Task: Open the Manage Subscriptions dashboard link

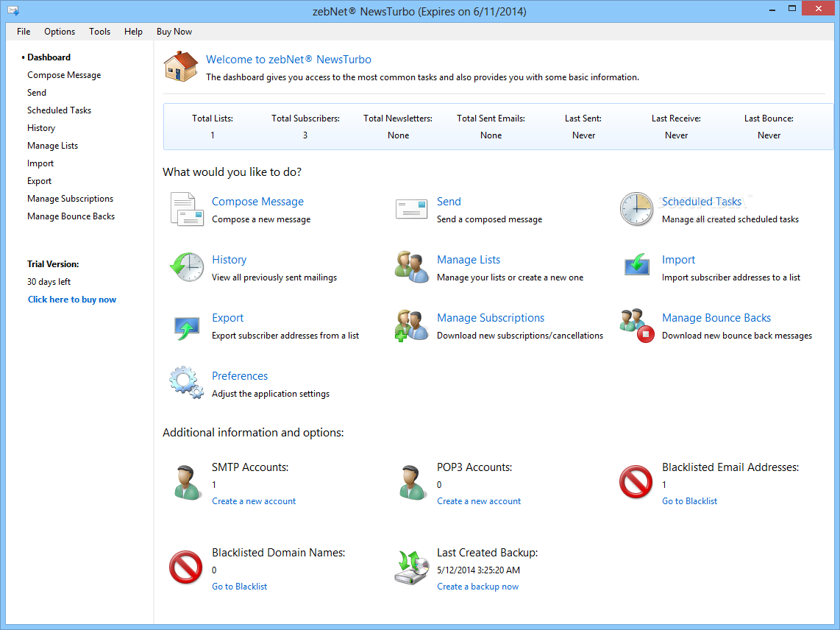Action: [x=491, y=318]
